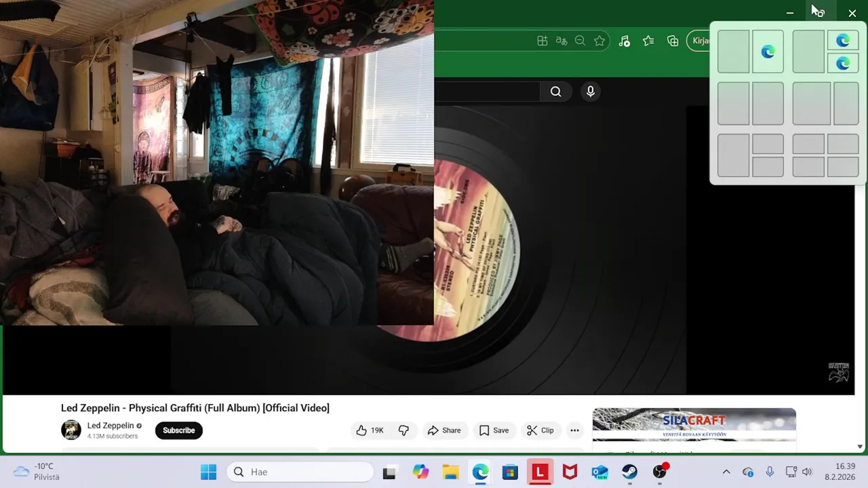The width and height of the screenshot is (868, 488).
Task: Click the zoom magnifier in address bar
Action: (580, 41)
